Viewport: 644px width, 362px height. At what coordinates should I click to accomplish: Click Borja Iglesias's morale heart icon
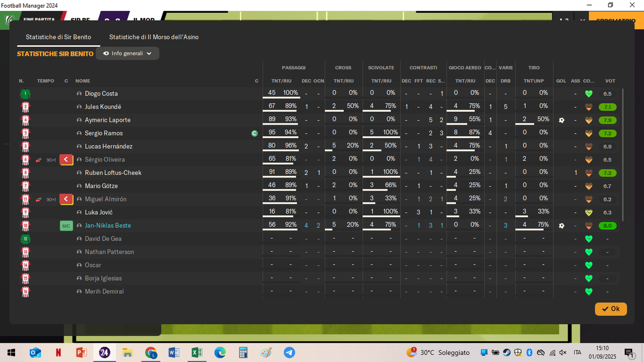[x=589, y=278]
